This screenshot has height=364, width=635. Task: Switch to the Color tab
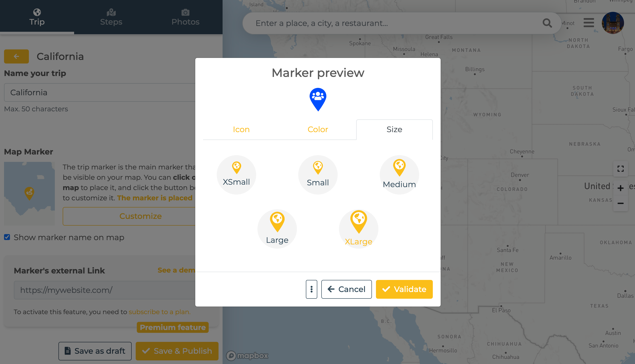coord(318,129)
